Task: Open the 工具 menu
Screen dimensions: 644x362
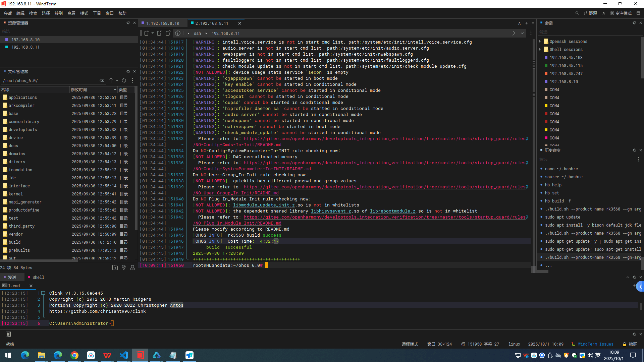Action: coord(97,13)
